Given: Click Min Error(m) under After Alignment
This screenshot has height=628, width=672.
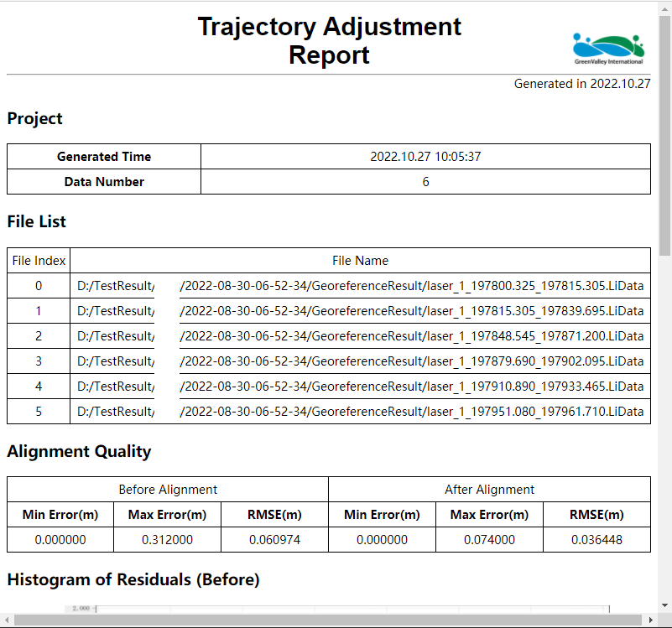Looking at the screenshot, I should [382, 515].
